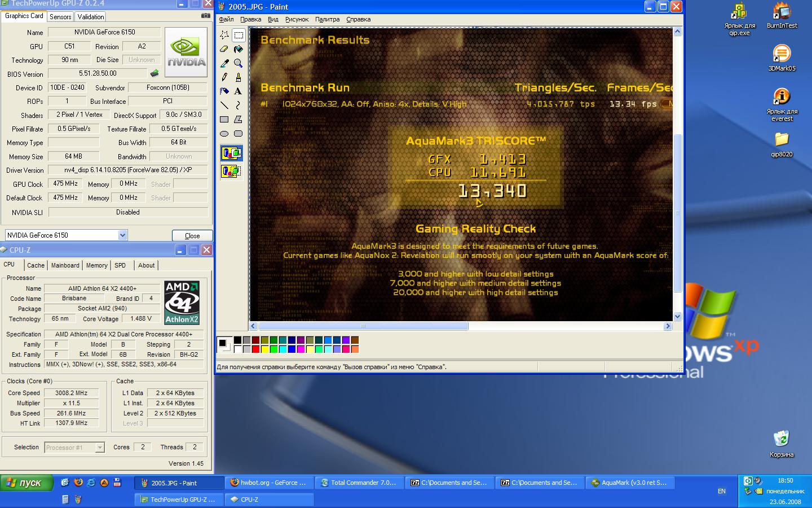The width and height of the screenshot is (812, 508).
Task: Launch Internet Explorer from quick launch
Action: click(91, 483)
